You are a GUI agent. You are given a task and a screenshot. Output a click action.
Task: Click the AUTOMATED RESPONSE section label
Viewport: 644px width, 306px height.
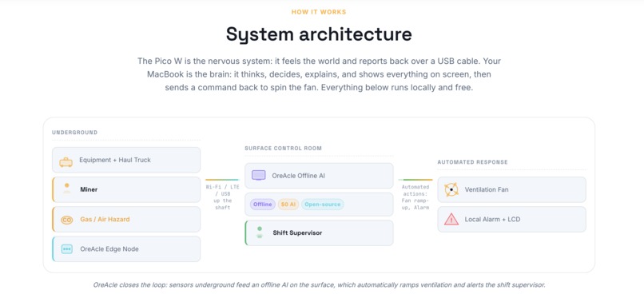tap(473, 162)
